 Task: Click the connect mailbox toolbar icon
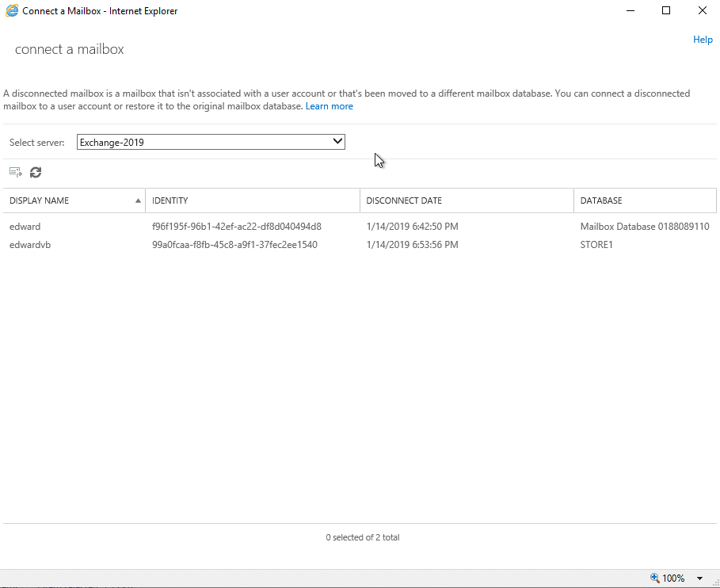[x=16, y=172]
